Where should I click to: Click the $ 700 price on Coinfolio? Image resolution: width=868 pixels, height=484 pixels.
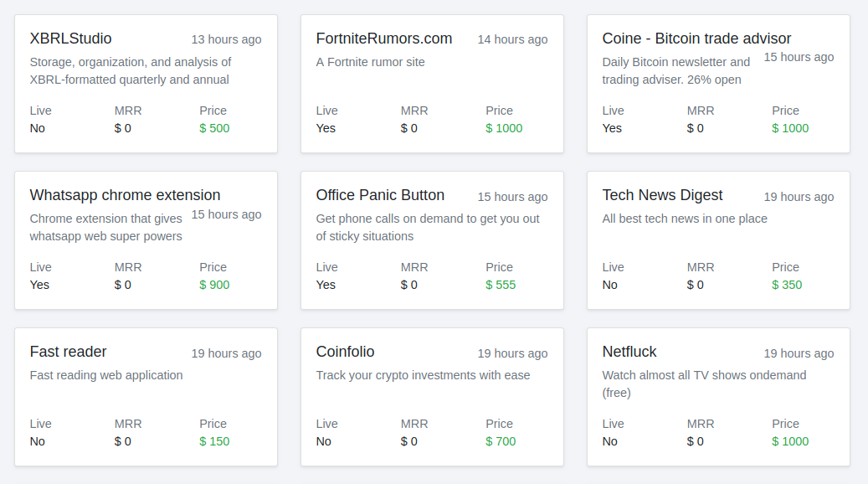(501, 441)
